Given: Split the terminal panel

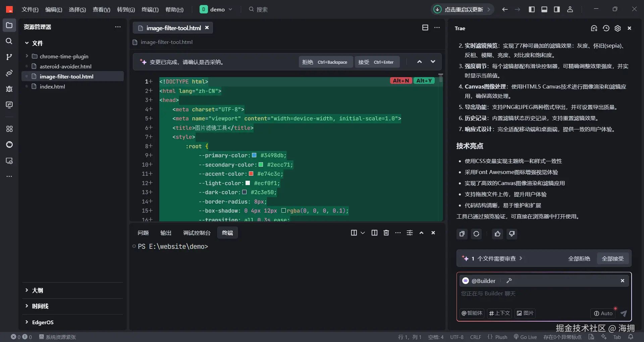Looking at the screenshot, I should pos(375,233).
